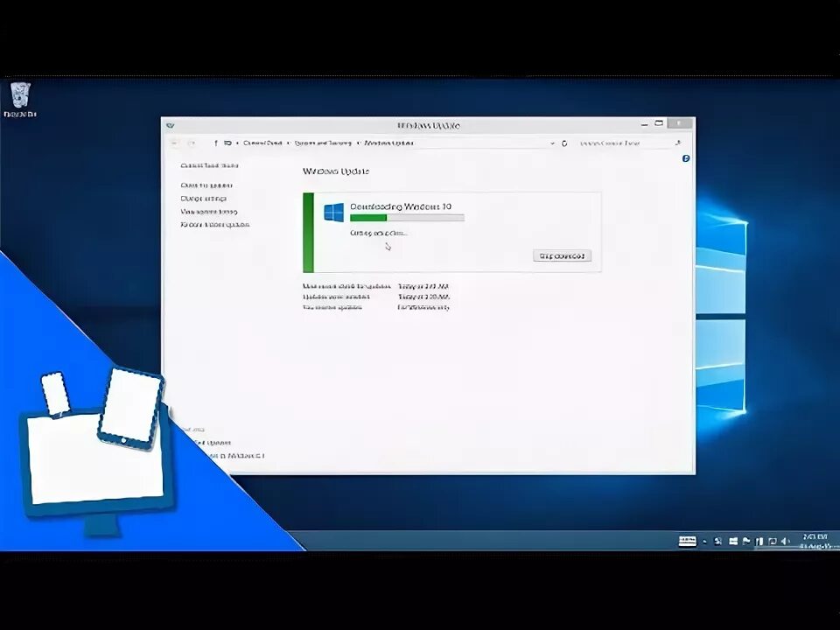The height and width of the screenshot is (630, 840).
Task: Click the search magnifier icon
Action: coord(677,143)
